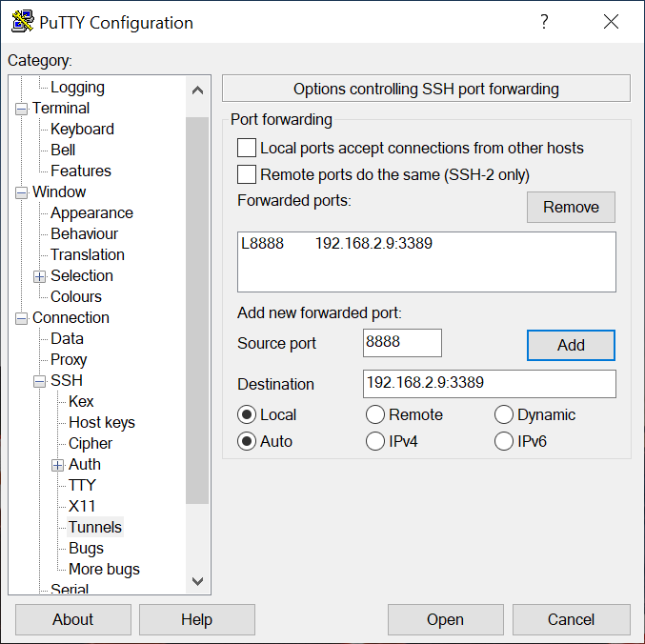Select Colours in the category tree

coord(76,296)
